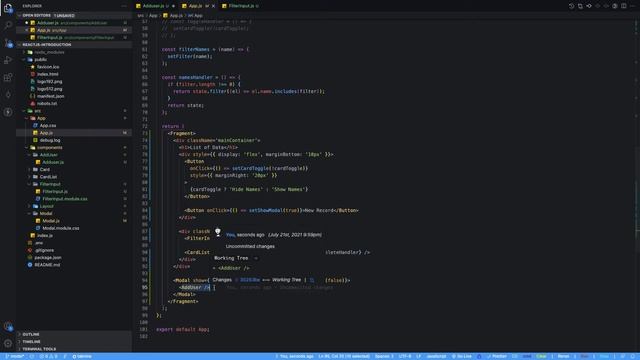The width and height of the screenshot is (640, 360).
Task: Open index.js in the file tree
Action: coord(74,236)
